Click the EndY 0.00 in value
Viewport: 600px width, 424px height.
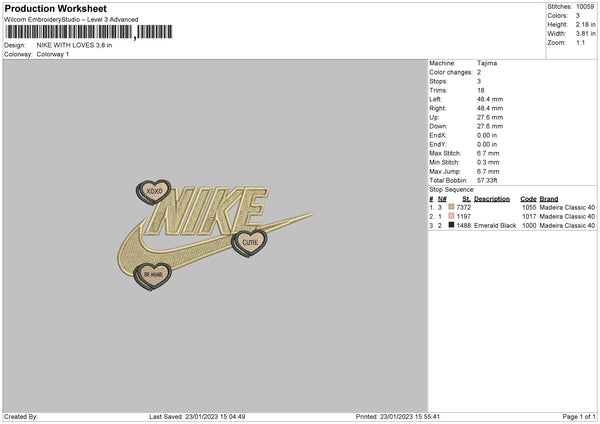pyautogui.click(x=487, y=144)
